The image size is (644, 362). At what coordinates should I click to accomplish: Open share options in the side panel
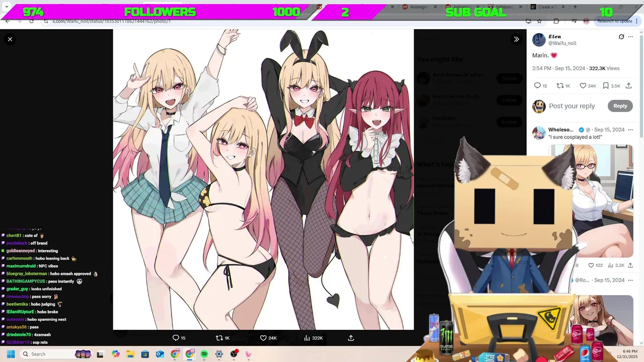pos(628,86)
